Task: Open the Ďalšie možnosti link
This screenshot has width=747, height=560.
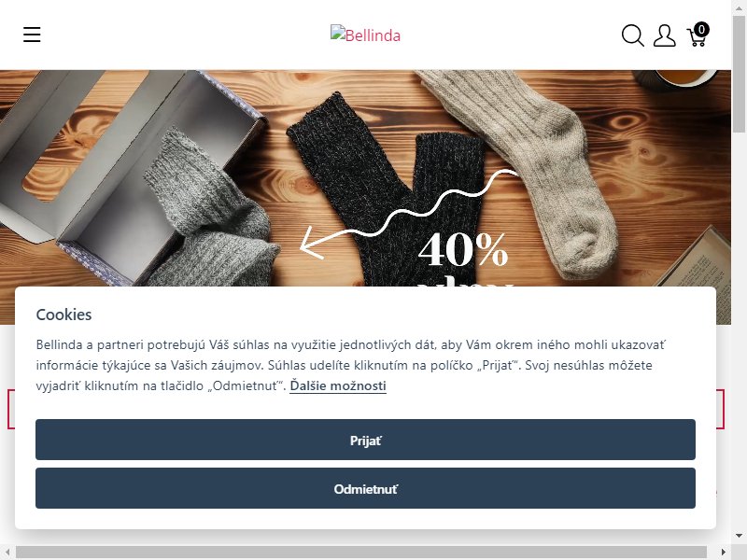Action: [338, 385]
